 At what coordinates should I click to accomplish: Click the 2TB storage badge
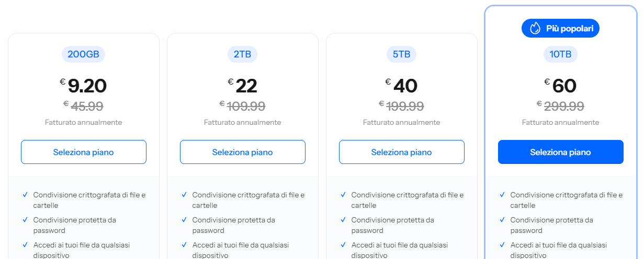tap(243, 54)
